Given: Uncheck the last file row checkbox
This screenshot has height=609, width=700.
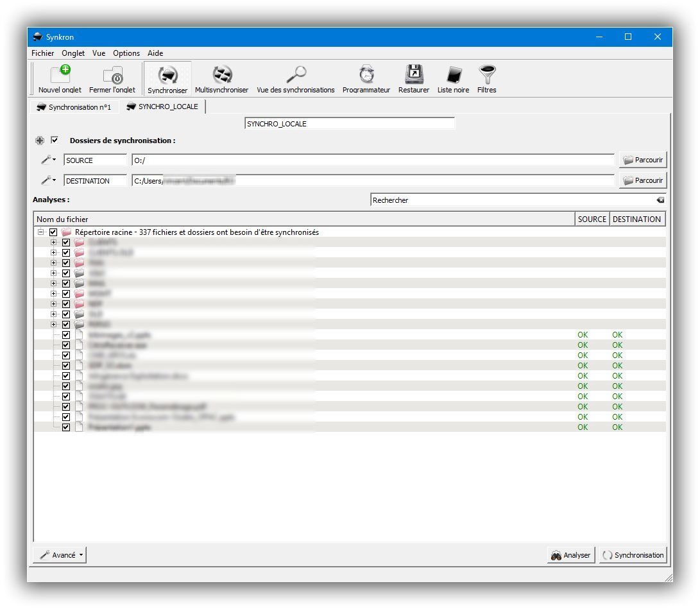Looking at the screenshot, I should (66, 427).
